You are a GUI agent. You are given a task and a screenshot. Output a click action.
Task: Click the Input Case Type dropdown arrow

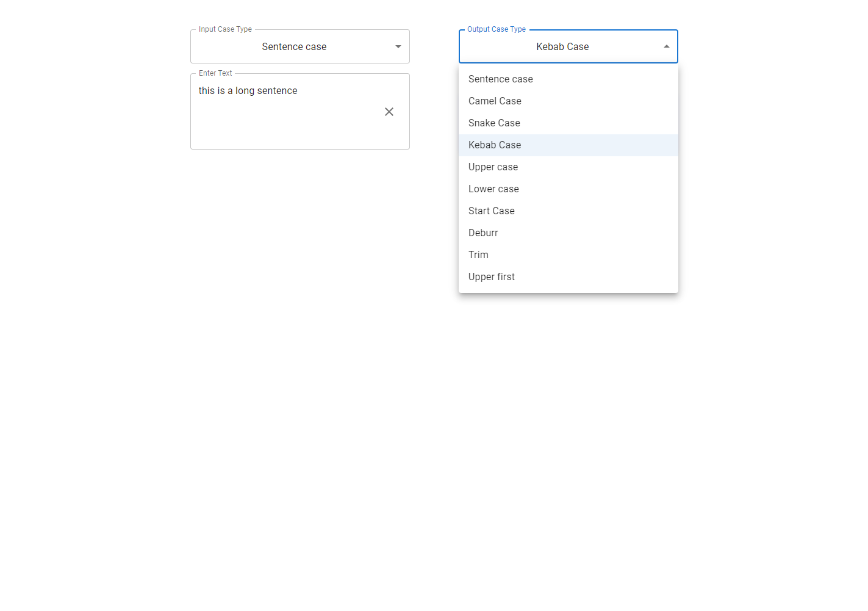[x=398, y=46]
